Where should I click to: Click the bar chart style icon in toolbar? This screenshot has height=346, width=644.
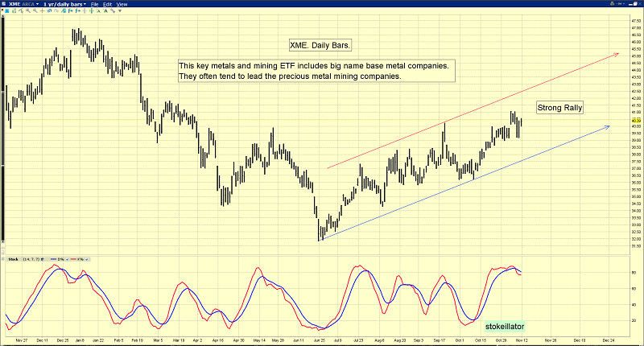[14, 10]
